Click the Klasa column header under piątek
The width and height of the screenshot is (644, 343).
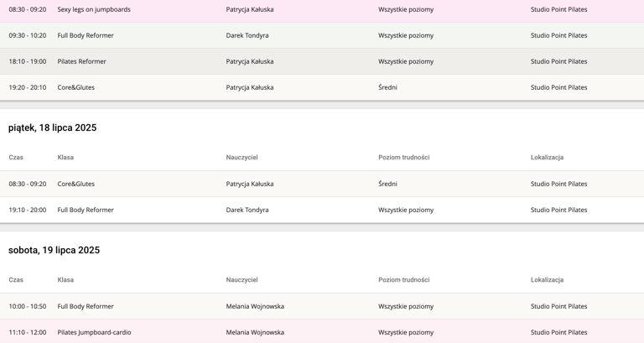coord(65,158)
